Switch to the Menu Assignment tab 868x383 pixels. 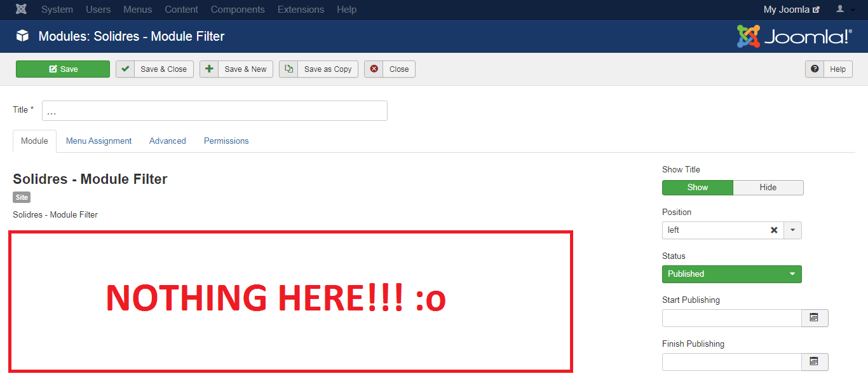[x=98, y=141]
